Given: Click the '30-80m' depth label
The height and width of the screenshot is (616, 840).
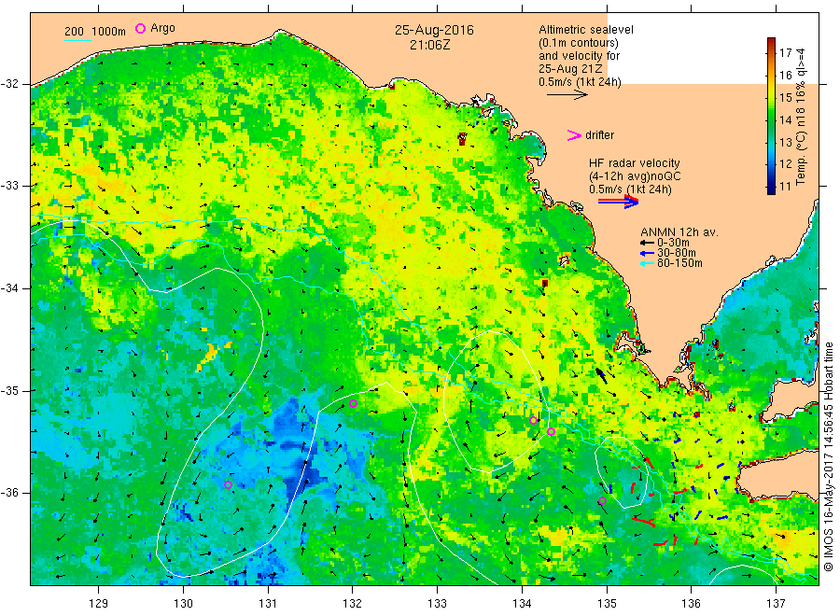Looking at the screenshot, I should [677, 253].
